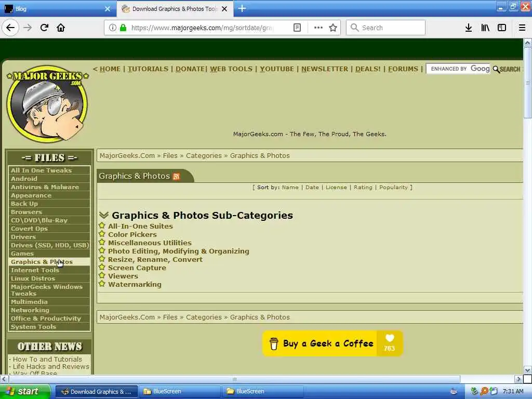Select Internet Tools in Files sidebar

point(49,270)
